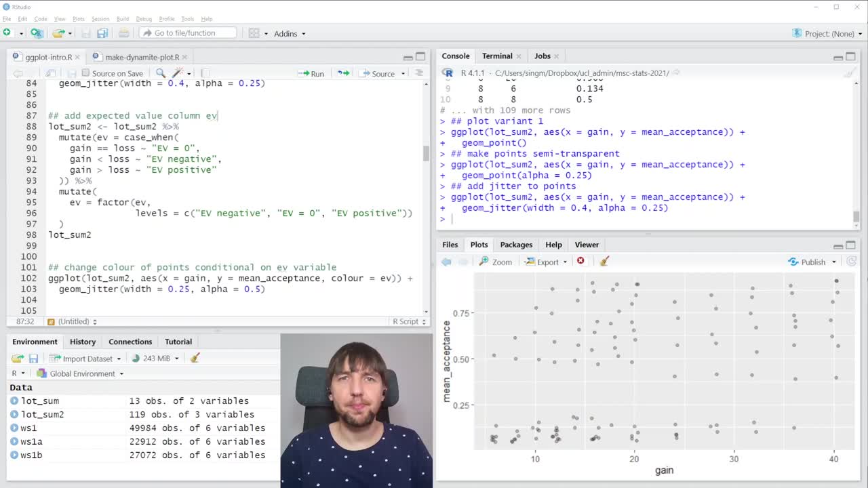Toggle the Source on Save checkbox
The image size is (868, 488).
point(85,73)
